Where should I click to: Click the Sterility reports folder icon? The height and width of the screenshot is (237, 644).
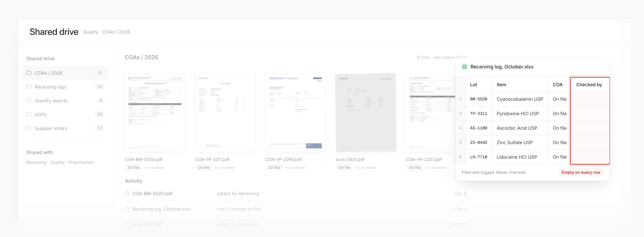click(x=29, y=100)
